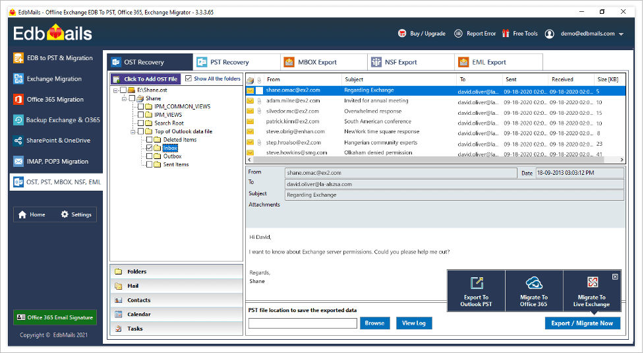Click the EDB to PST & Migration sidebar icon
The width and height of the screenshot is (644, 353).
click(x=18, y=58)
